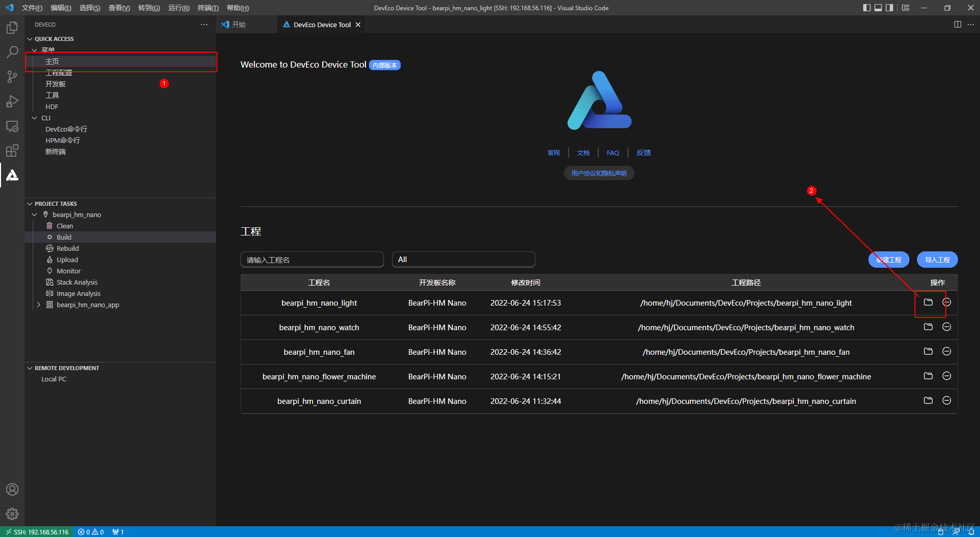Split the editor to the right

point(957,25)
